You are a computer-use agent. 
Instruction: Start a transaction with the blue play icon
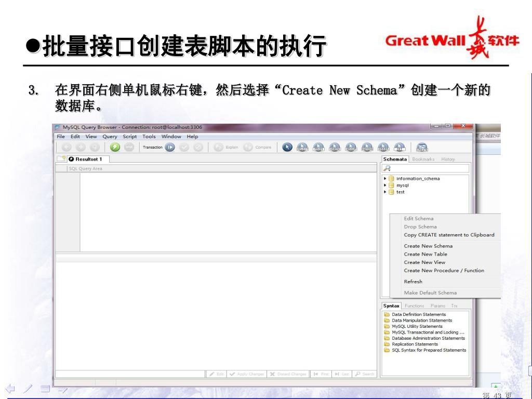coord(170,147)
